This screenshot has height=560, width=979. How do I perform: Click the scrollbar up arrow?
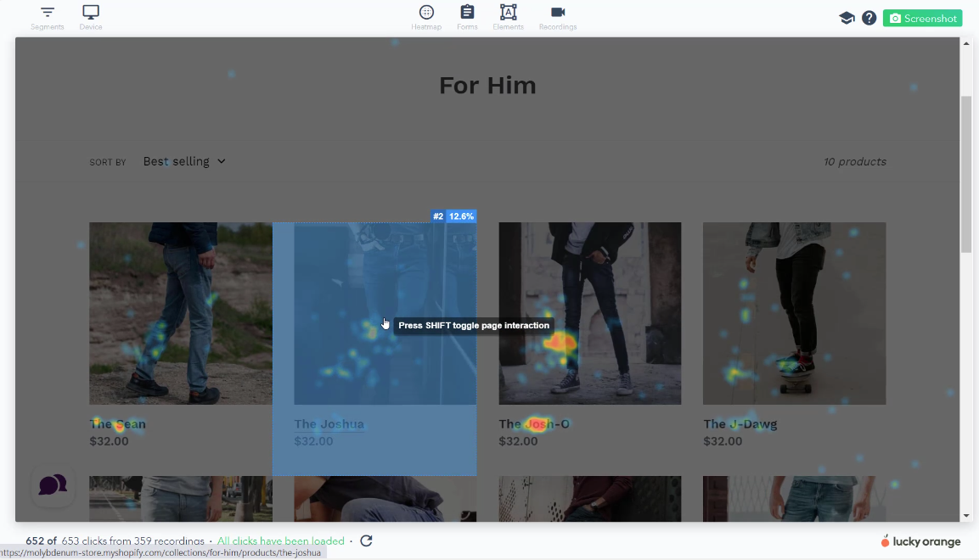pyautogui.click(x=966, y=43)
